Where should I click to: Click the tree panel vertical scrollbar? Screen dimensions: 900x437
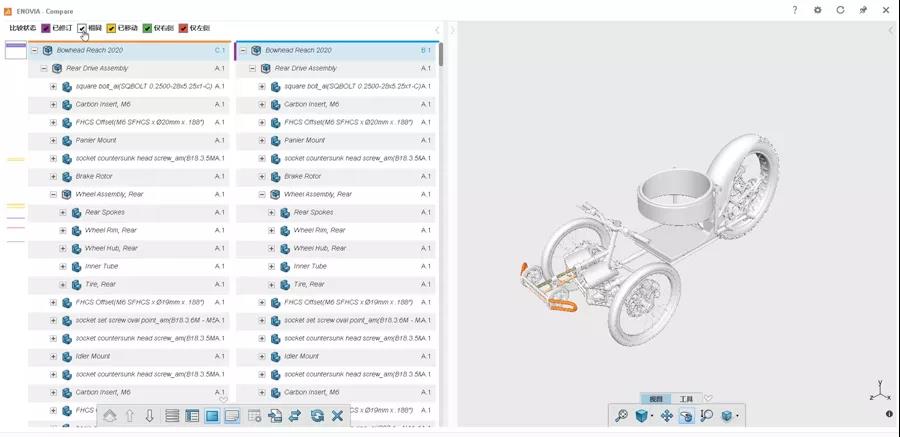point(441,55)
